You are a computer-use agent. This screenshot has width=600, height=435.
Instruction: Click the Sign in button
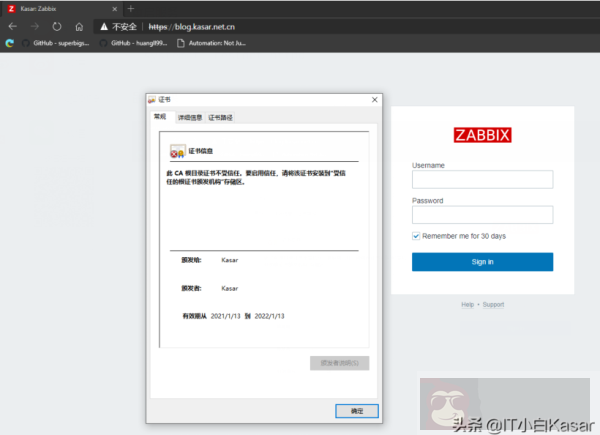coord(483,262)
